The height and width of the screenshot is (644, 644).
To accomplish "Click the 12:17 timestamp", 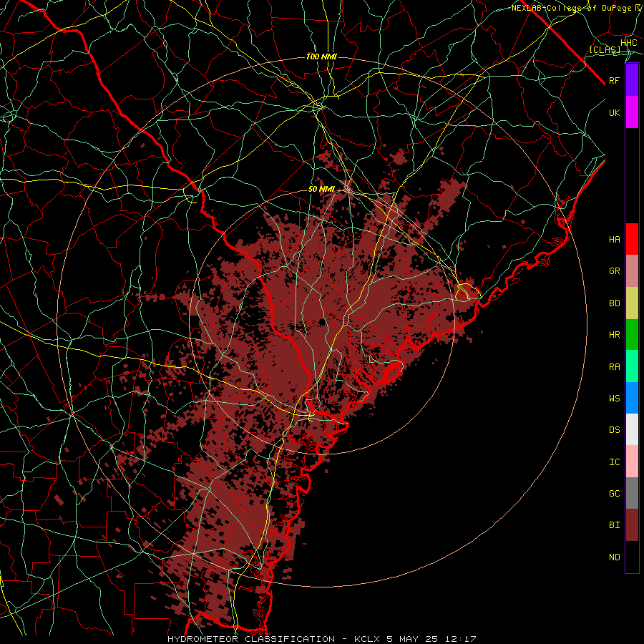I will (x=462, y=639).
